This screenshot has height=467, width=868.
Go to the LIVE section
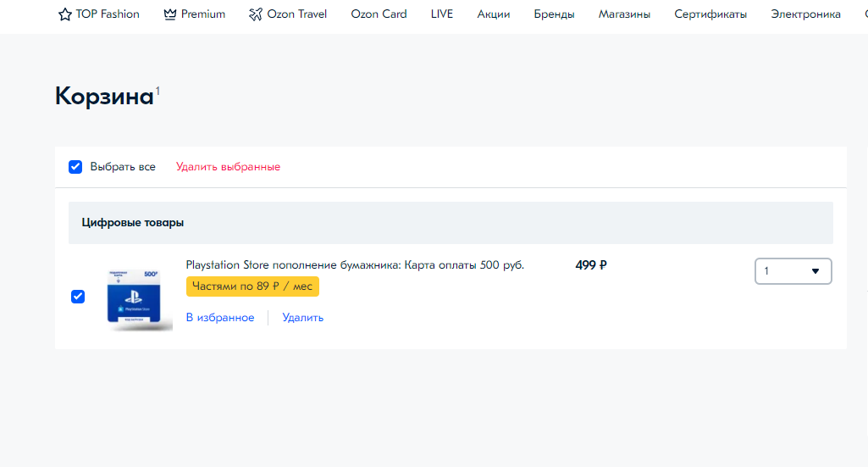click(442, 14)
